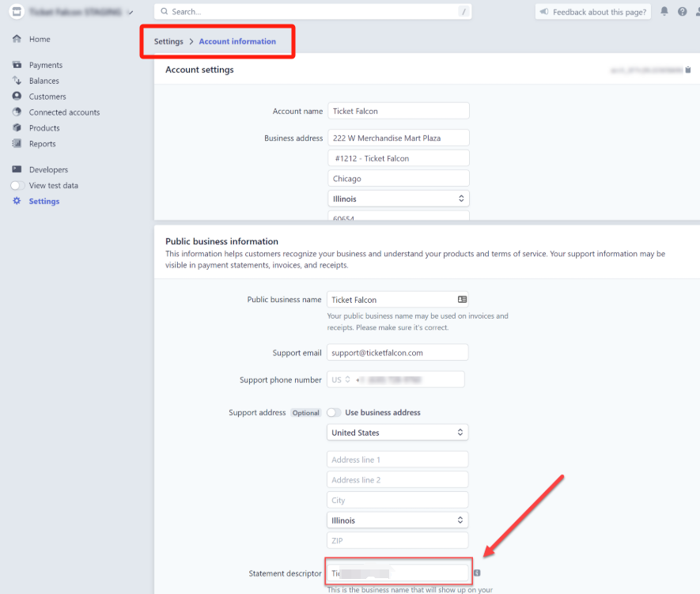Click the account store logo icon
The height and width of the screenshot is (594, 700).
coord(17,12)
